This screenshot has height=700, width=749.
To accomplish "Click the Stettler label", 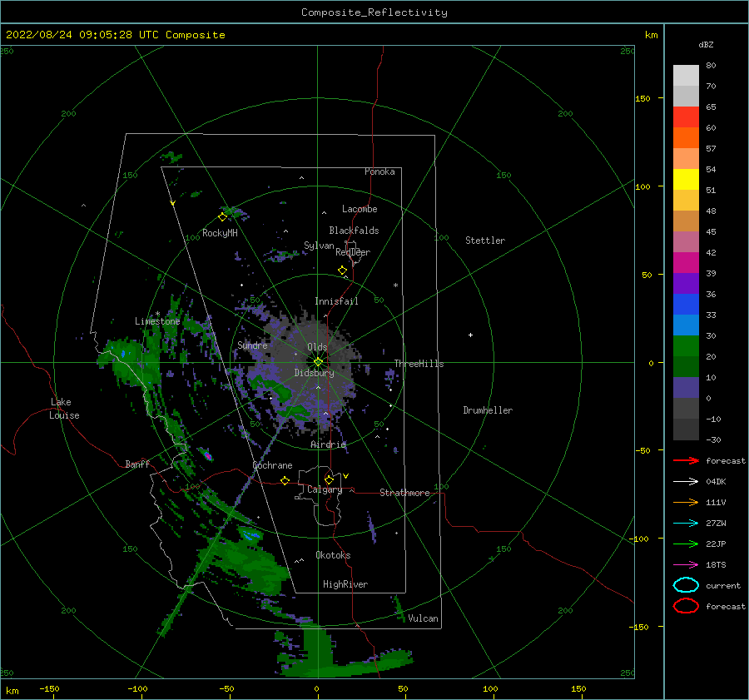I will [485, 241].
